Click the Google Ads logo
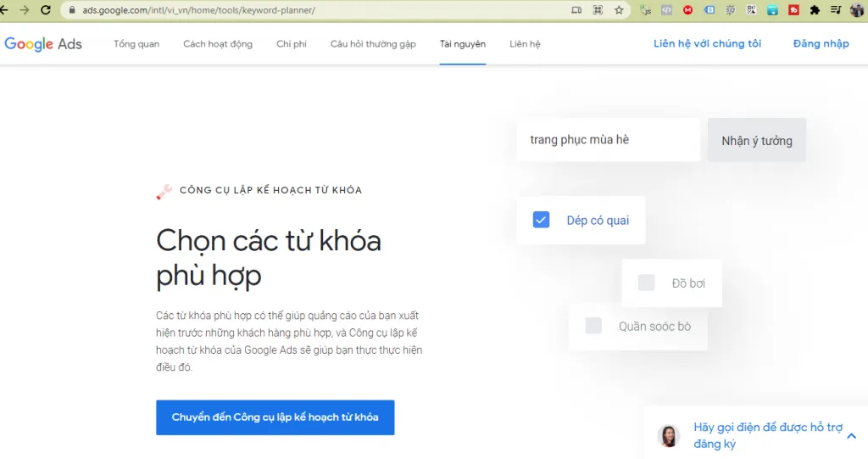 pyautogui.click(x=43, y=44)
